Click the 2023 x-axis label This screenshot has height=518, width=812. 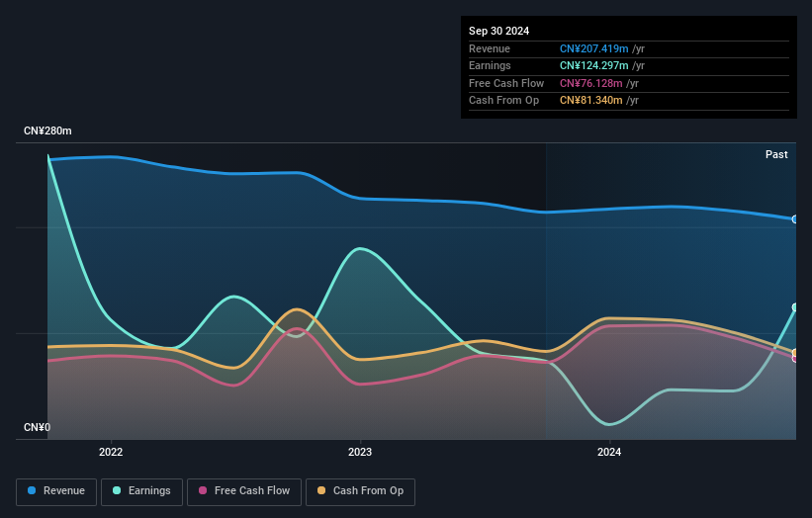point(360,453)
